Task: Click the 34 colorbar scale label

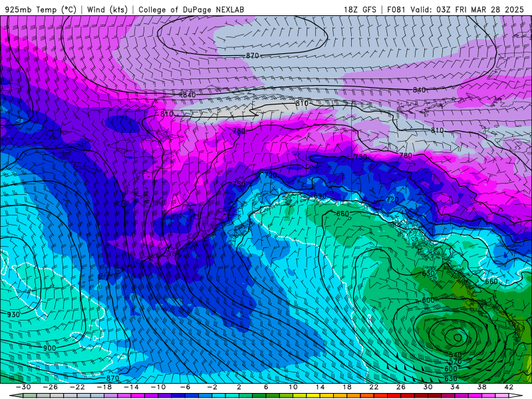Action: point(455,387)
